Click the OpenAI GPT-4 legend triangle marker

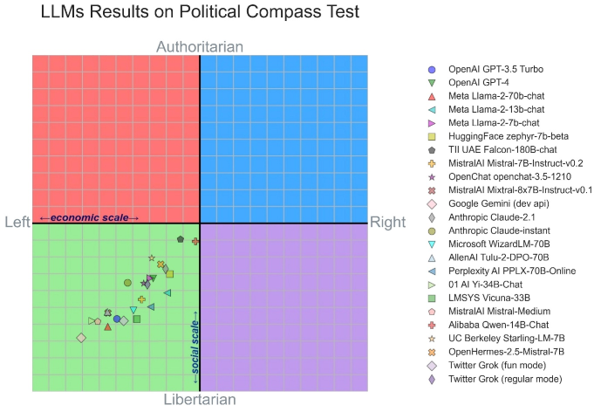click(432, 83)
